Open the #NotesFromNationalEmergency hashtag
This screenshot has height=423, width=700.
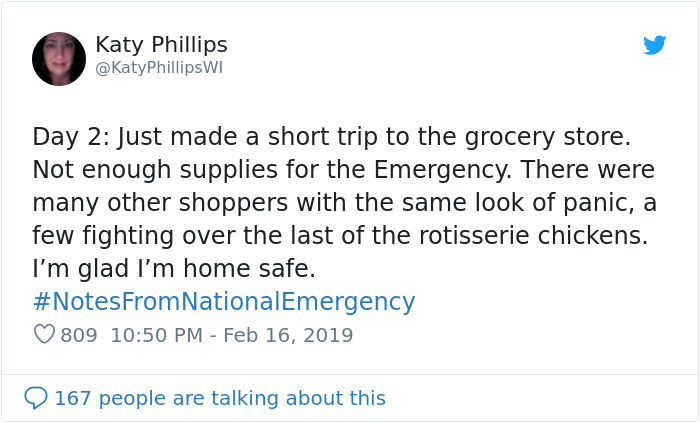(x=223, y=302)
